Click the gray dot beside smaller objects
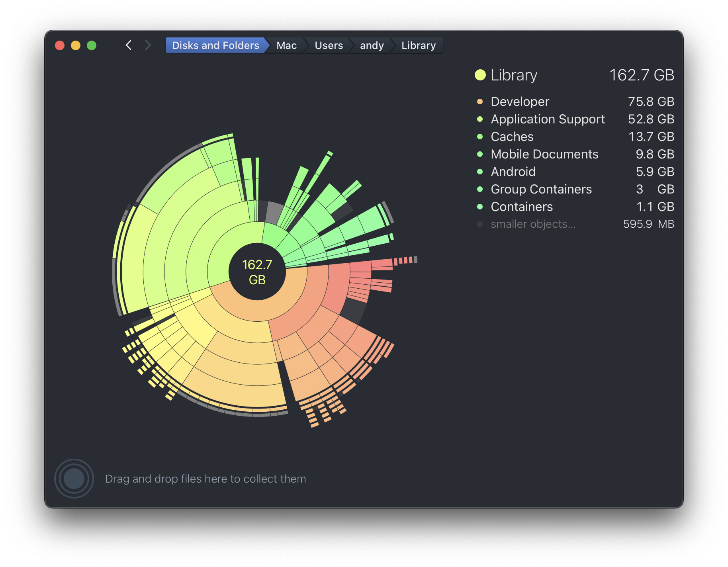Screen dimensions: 728x567 480,224
